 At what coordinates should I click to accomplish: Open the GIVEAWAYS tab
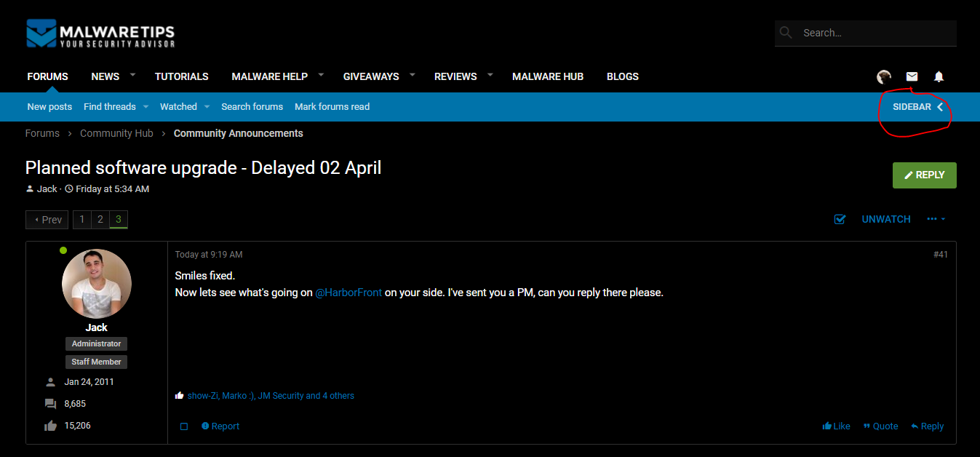tap(371, 76)
